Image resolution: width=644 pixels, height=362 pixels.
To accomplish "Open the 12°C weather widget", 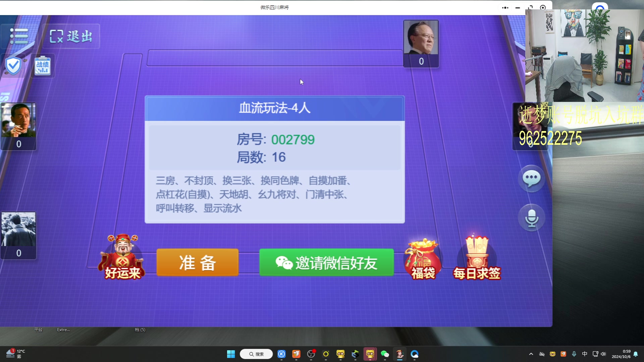I will [x=15, y=354].
